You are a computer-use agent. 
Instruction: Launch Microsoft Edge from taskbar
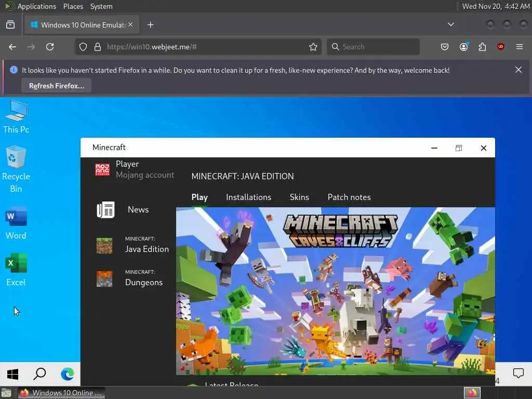click(x=67, y=374)
